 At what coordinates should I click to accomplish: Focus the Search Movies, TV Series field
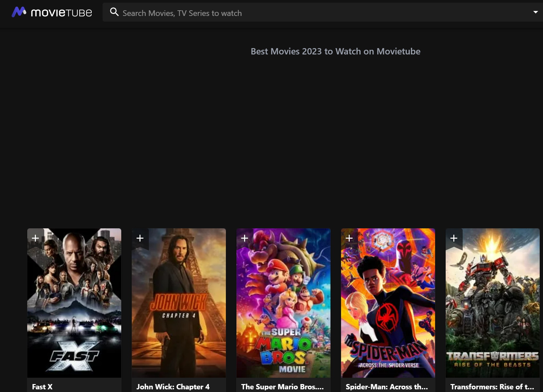322,13
